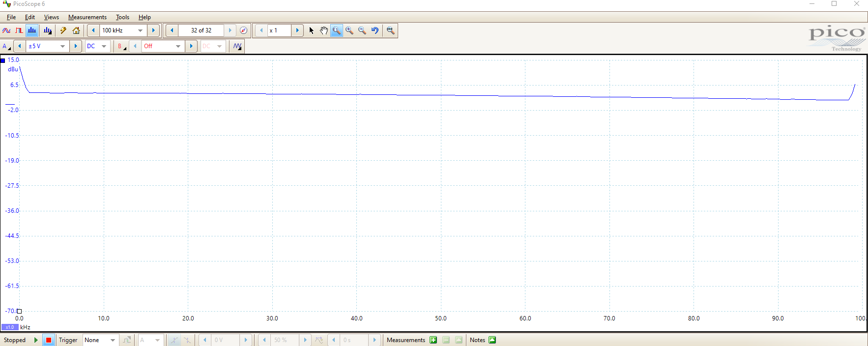Select the arrow Selection tool
The image size is (868, 346).
click(x=311, y=30)
